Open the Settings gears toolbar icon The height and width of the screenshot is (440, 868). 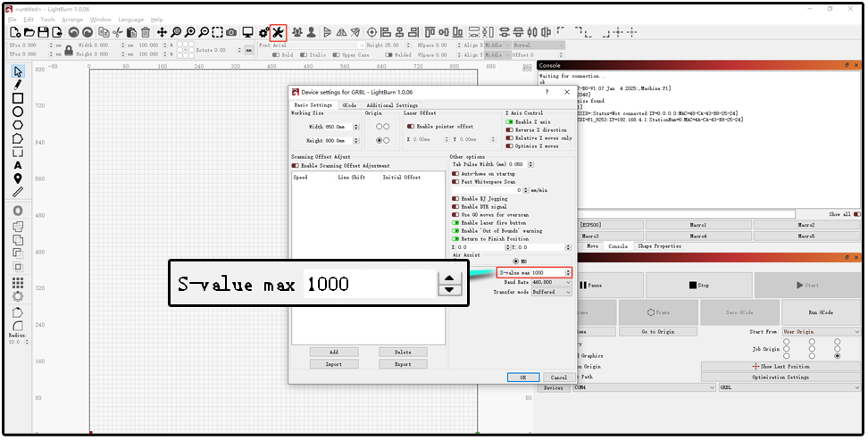264,33
